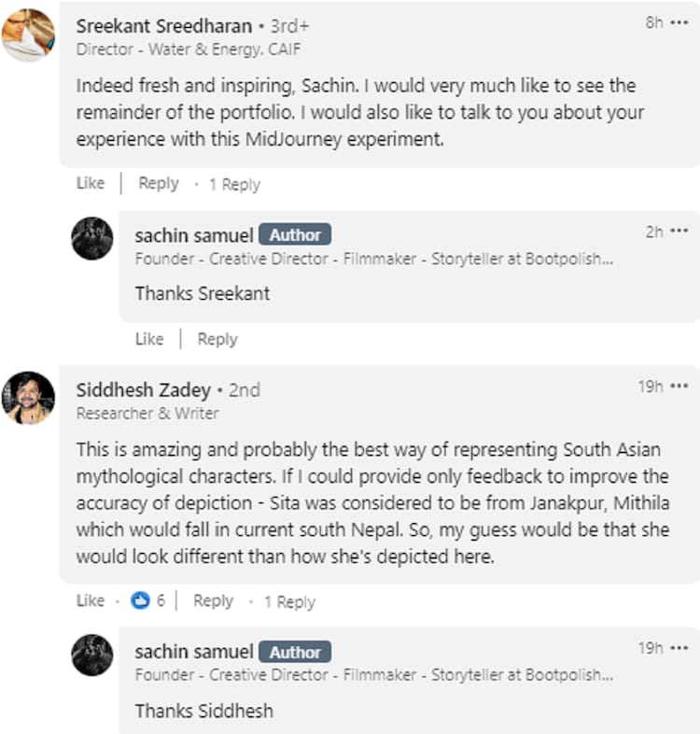Expand '1 Reply' under Sreekant's comment

click(x=234, y=185)
